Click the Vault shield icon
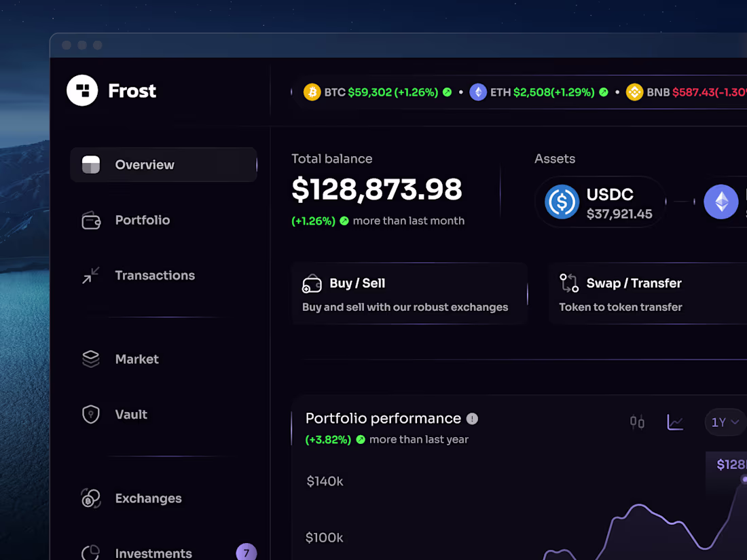 click(90, 414)
